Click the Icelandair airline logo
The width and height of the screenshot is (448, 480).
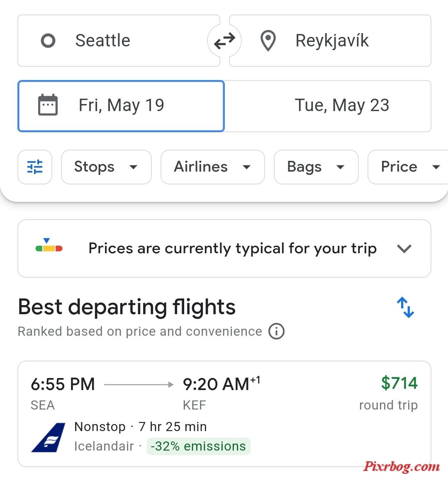pos(49,437)
